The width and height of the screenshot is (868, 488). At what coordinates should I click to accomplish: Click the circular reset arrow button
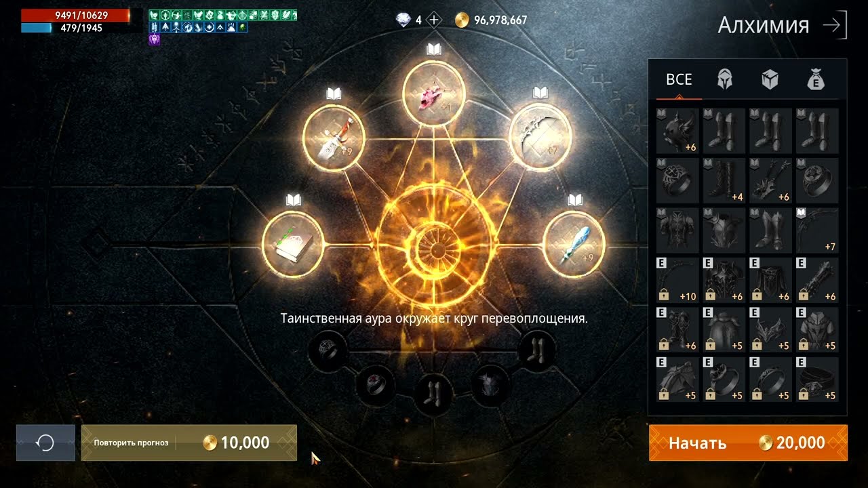point(45,443)
